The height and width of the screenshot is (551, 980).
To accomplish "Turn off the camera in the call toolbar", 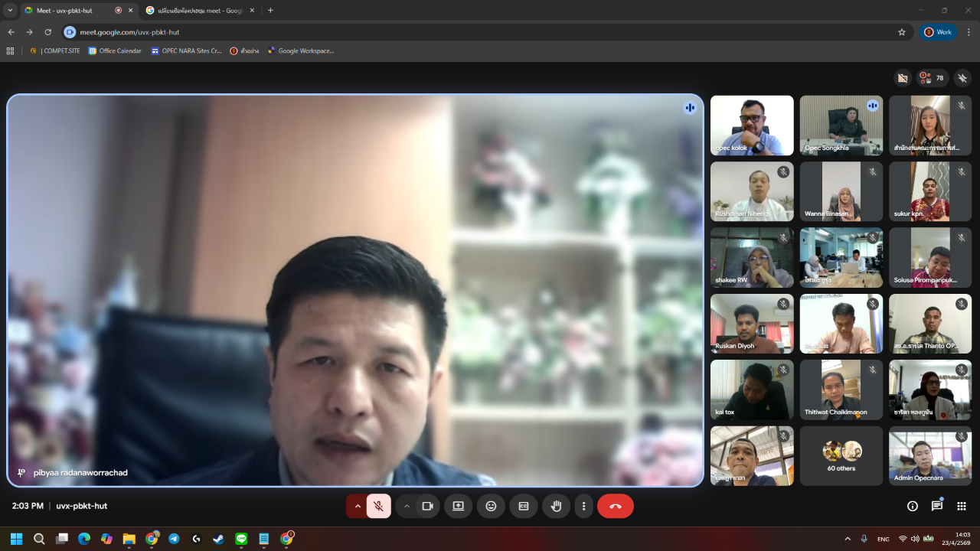I will coord(427,506).
